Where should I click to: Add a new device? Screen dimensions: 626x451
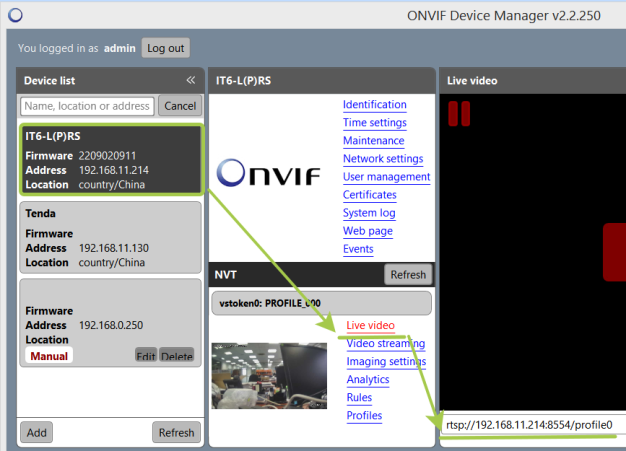point(36,432)
